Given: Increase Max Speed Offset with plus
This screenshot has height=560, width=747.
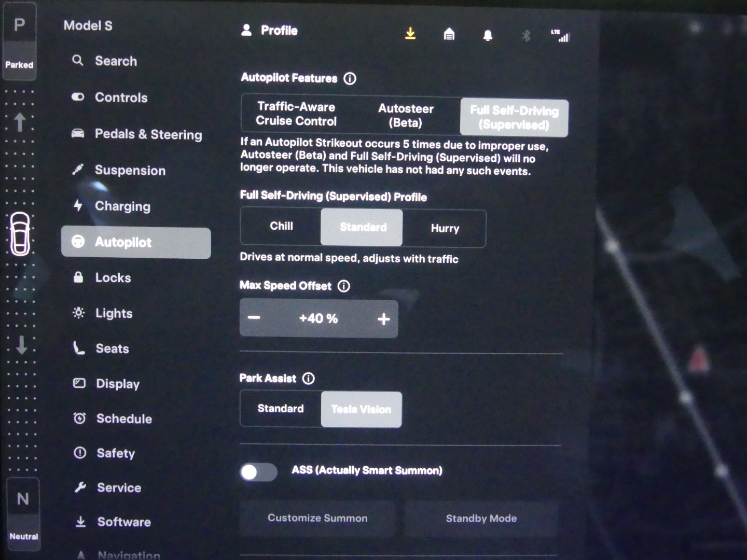Looking at the screenshot, I should coord(383,319).
